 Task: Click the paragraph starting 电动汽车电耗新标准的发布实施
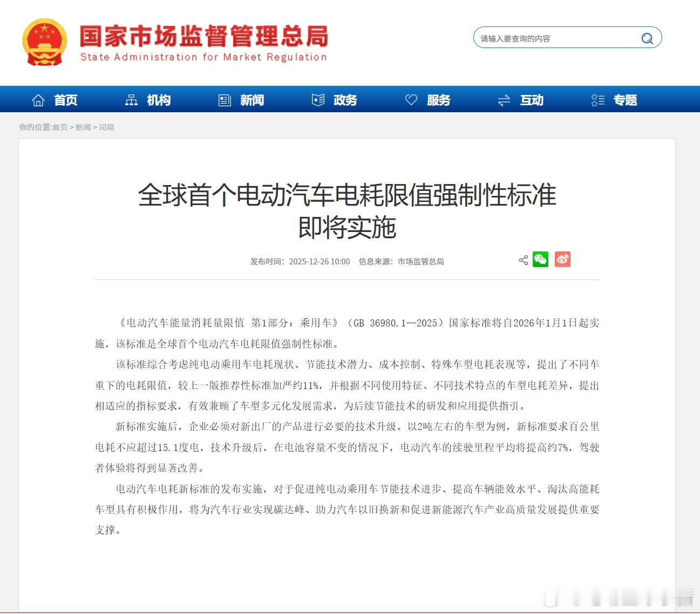click(347, 509)
